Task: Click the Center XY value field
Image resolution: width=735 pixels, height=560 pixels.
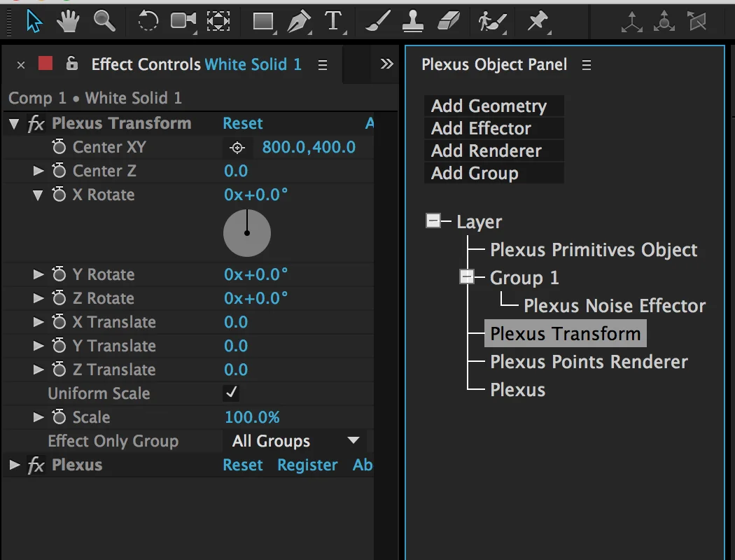Action: pos(309,147)
